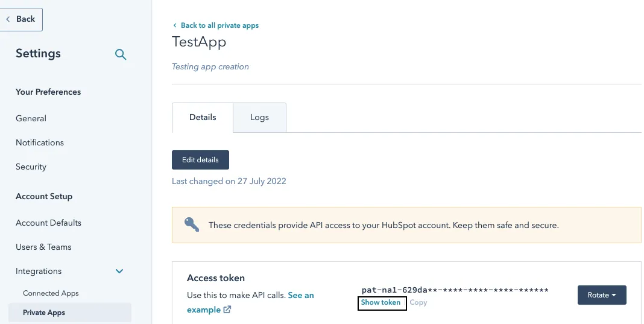644x324 pixels.
Task: Open Security settings
Action: (x=31, y=167)
